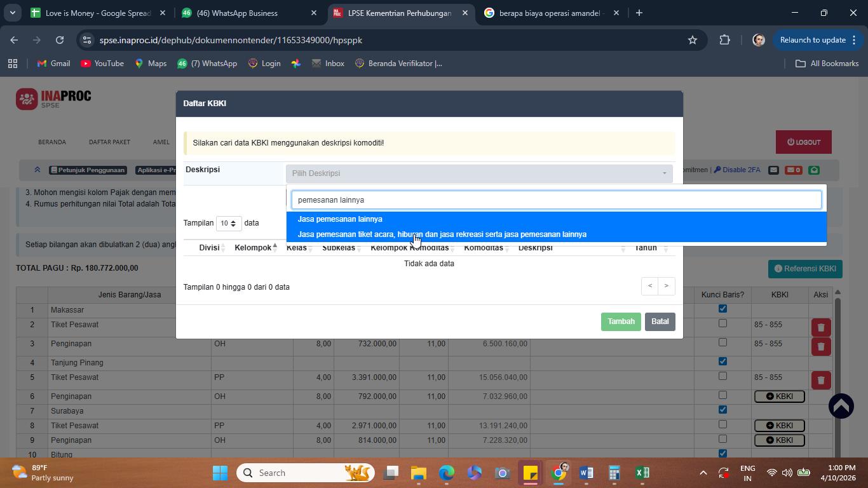The width and height of the screenshot is (868, 488).
Task: Open the Camera app from the taskbar
Action: pyautogui.click(x=502, y=473)
